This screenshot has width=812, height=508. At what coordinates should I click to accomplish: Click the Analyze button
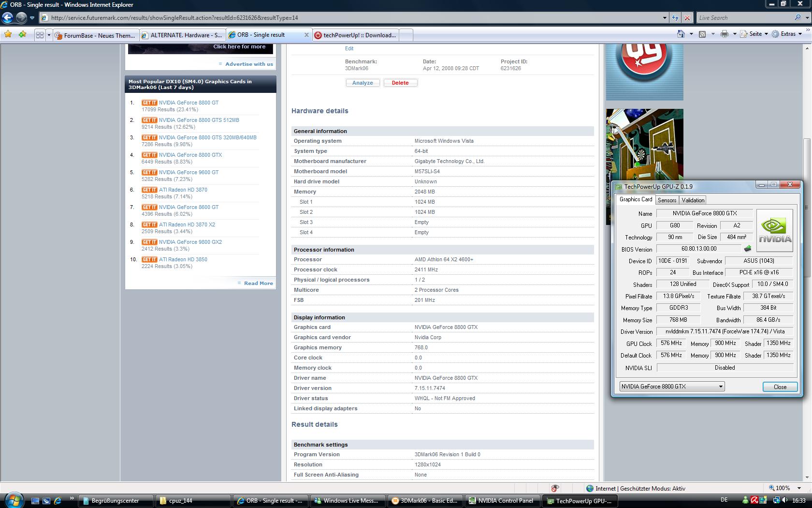pyautogui.click(x=362, y=83)
